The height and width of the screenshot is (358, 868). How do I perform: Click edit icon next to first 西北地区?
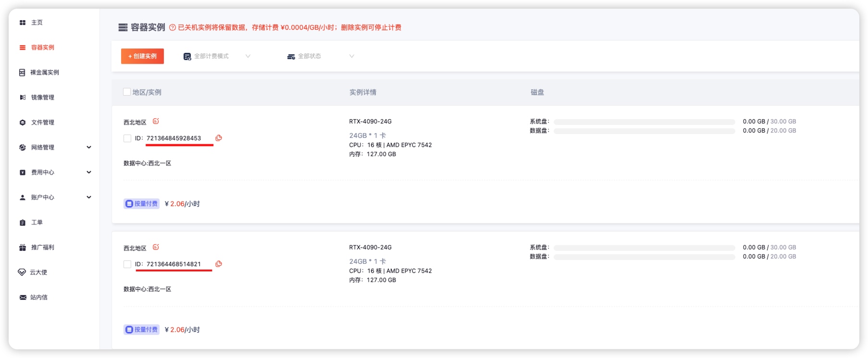156,122
